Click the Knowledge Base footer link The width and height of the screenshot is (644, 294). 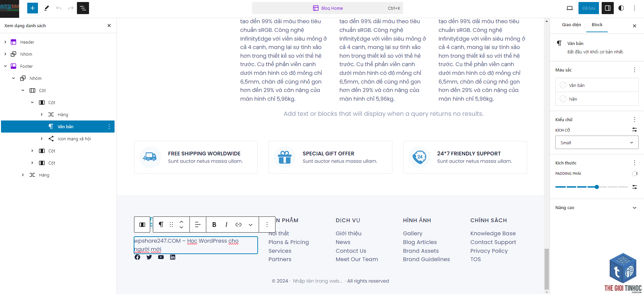point(493,233)
